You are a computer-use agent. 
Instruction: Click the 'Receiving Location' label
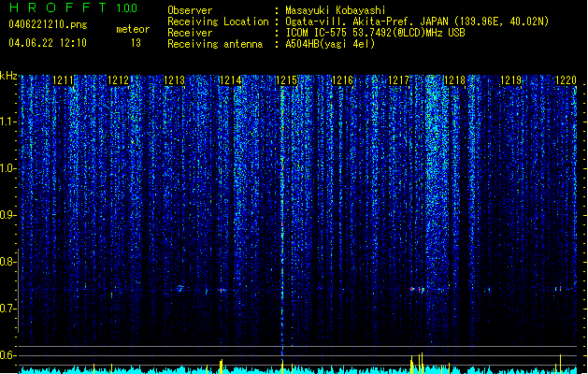218,22
